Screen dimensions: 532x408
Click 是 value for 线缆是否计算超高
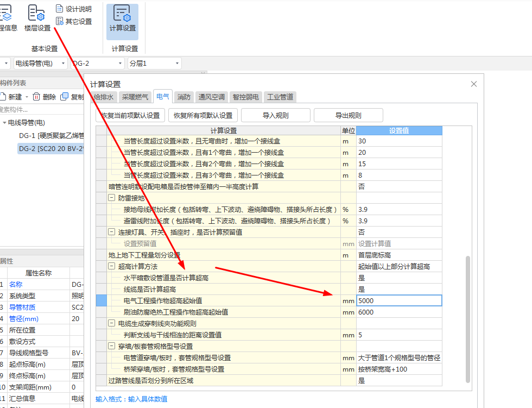[x=399, y=290]
